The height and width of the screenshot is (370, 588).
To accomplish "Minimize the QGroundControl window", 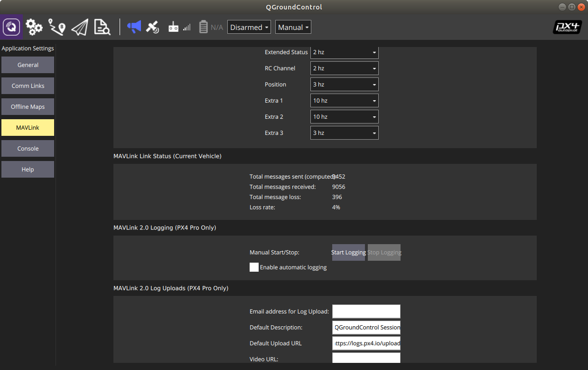I will (x=563, y=7).
